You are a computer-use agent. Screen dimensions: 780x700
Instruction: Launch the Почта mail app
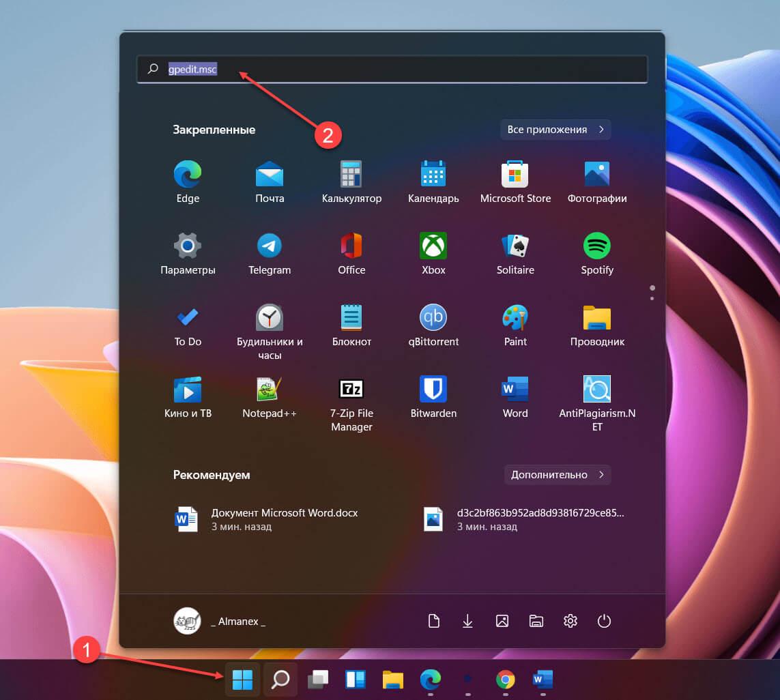pyautogui.click(x=270, y=182)
